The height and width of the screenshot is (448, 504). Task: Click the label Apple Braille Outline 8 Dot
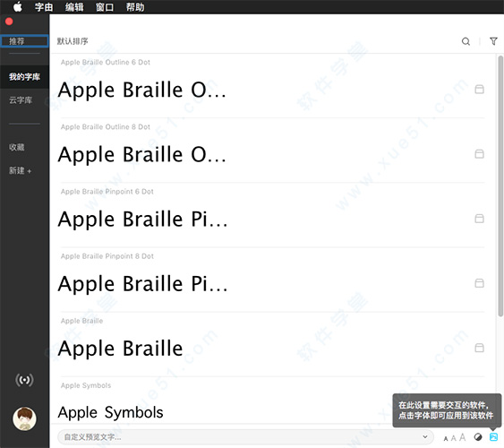(x=106, y=126)
